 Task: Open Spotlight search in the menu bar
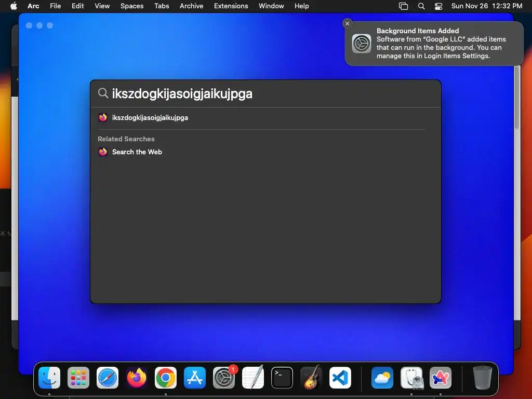pyautogui.click(x=421, y=6)
